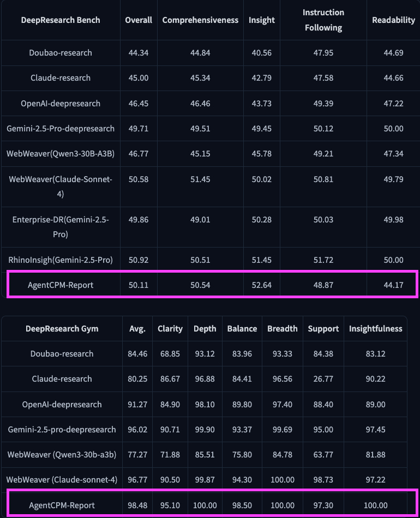Click the Gemini-2.5-pro-deepresearch row label in Gym table
Viewport: 420px width, 518px height.
pos(62,430)
